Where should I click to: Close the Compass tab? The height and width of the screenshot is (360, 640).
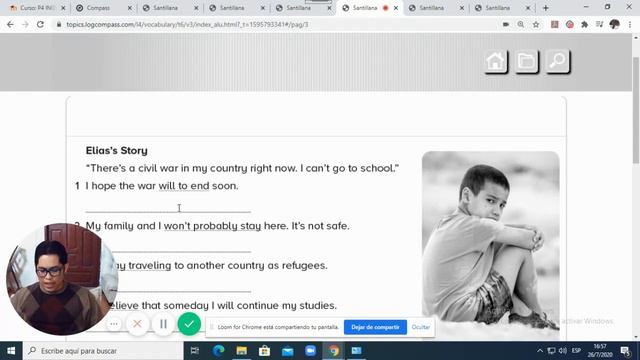(130, 8)
